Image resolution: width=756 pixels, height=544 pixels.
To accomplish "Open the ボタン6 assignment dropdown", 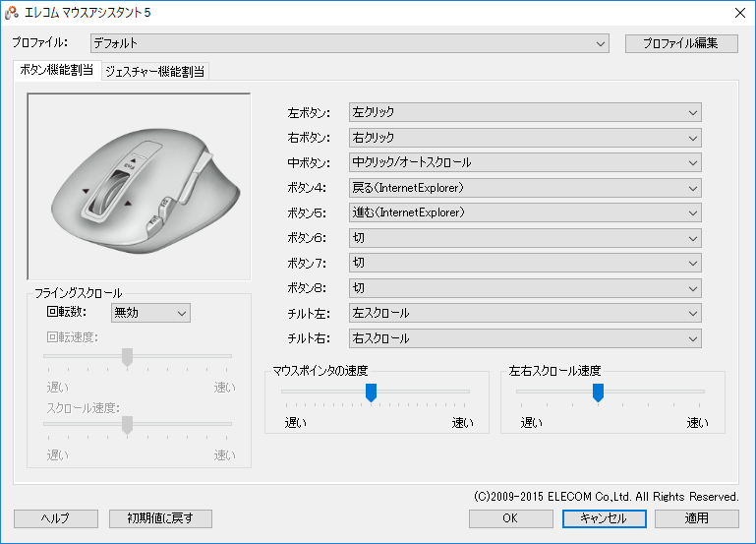I will click(525, 238).
